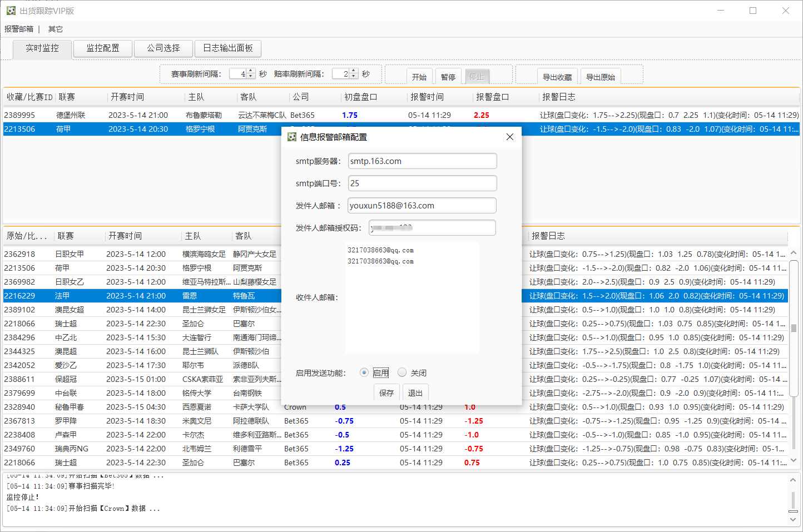Click the 暂停 button

click(448, 77)
